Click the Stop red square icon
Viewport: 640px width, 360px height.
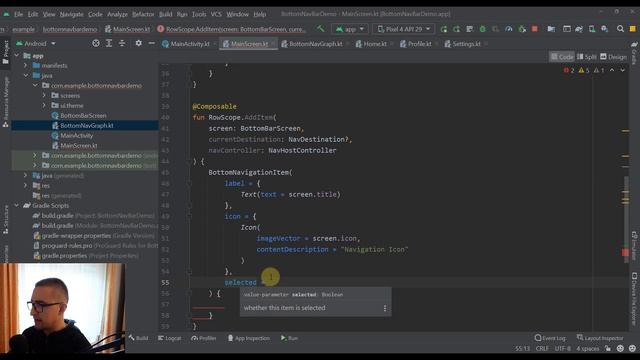[x=535, y=29]
